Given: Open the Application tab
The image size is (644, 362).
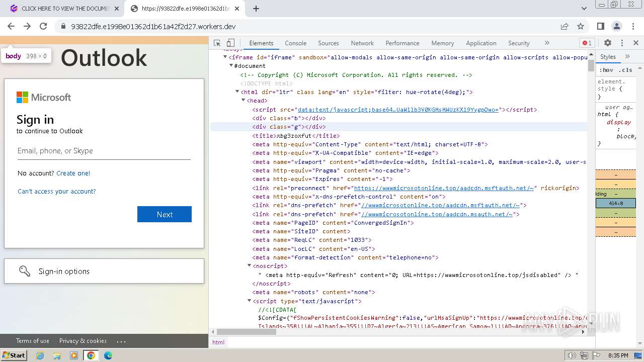Looking at the screenshot, I should point(481,43).
